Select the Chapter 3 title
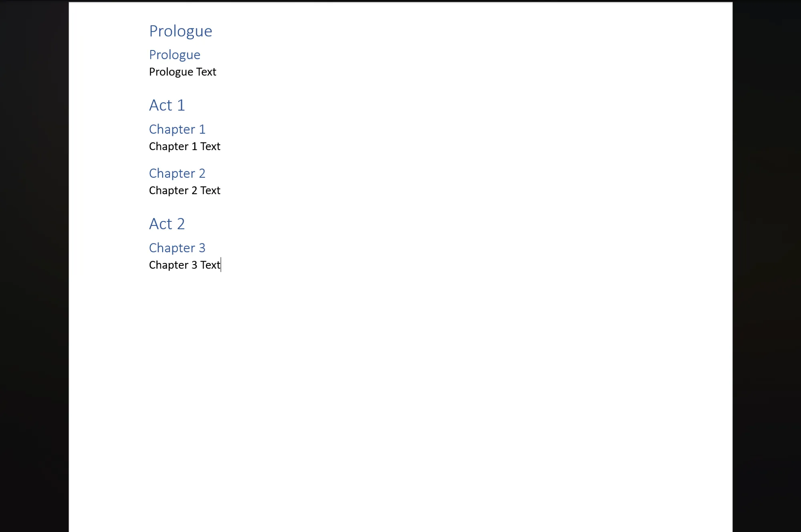Screen dimensions: 801x532 [x=177, y=248]
